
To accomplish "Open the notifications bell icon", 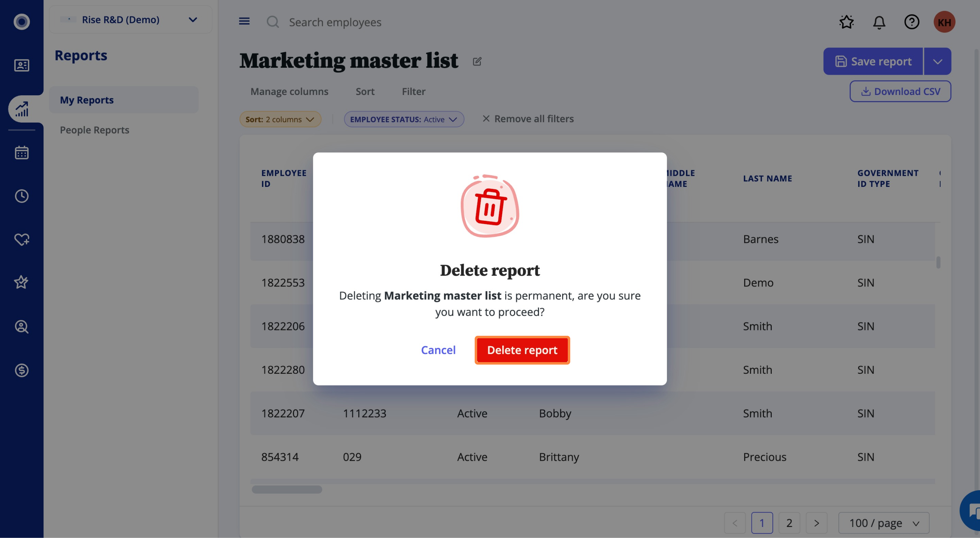I will click(879, 22).
